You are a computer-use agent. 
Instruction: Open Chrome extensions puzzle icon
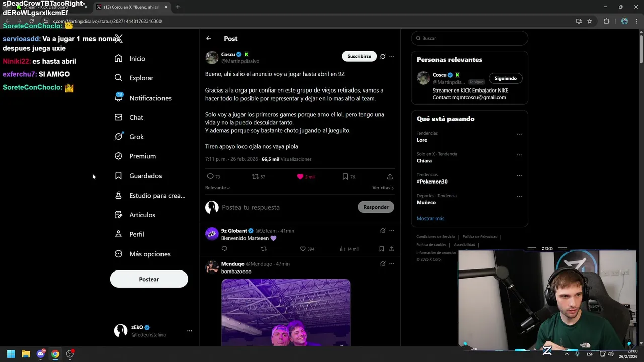606,21
